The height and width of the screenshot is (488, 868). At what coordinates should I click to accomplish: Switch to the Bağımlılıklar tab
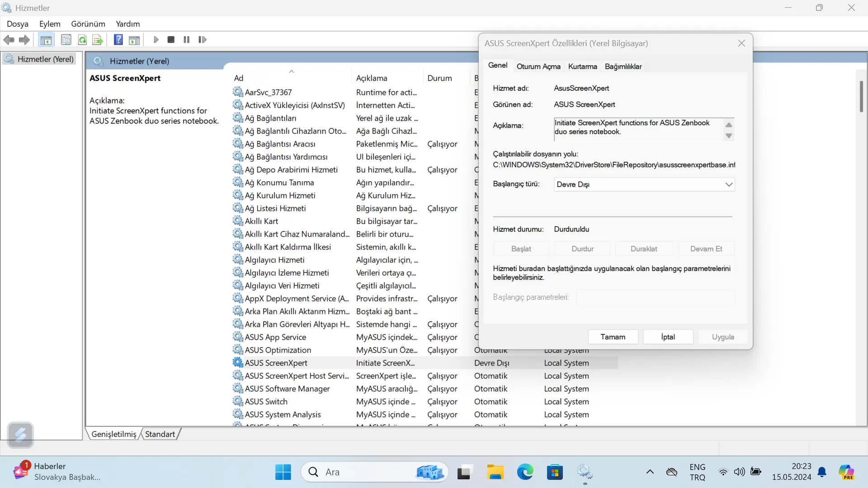623,66
